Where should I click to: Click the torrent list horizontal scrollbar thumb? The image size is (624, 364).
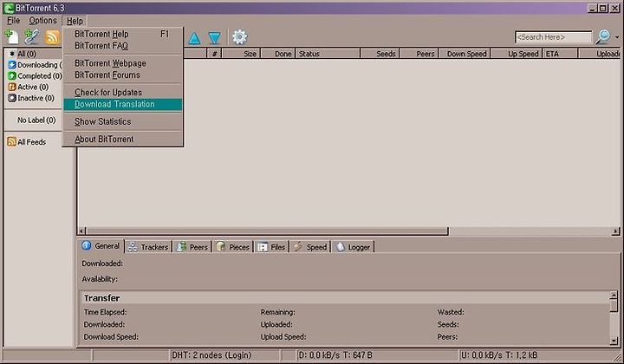267,231
